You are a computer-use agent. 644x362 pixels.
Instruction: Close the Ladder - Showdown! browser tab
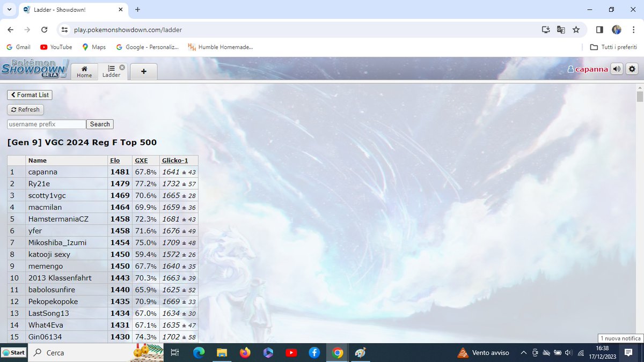(x=120, y=10)
